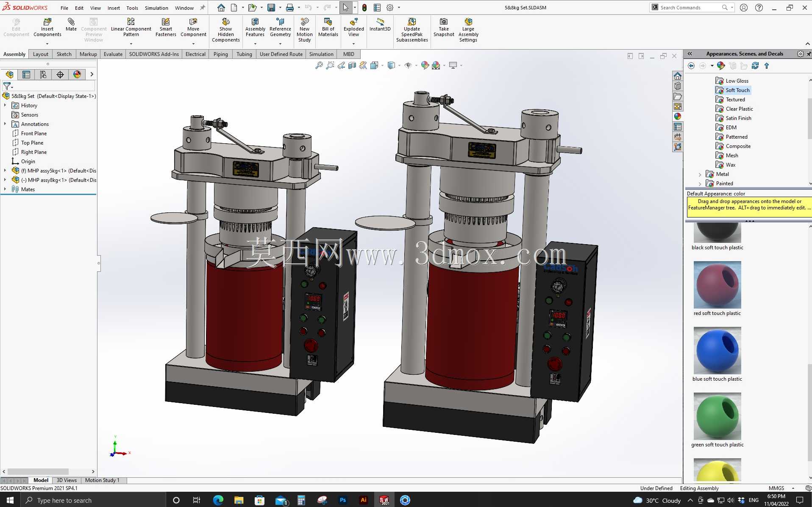Image resolution: width=812 pixels, height=507 pixels.
Task: Open the Tools menu
Action: (132, 8)
